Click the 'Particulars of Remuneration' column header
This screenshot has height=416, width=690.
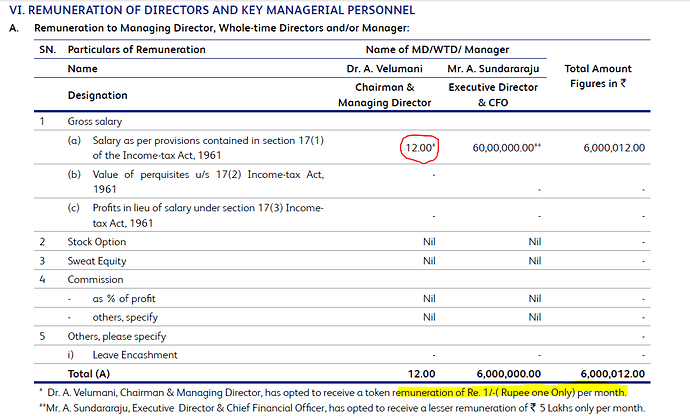tap(136, 49)
